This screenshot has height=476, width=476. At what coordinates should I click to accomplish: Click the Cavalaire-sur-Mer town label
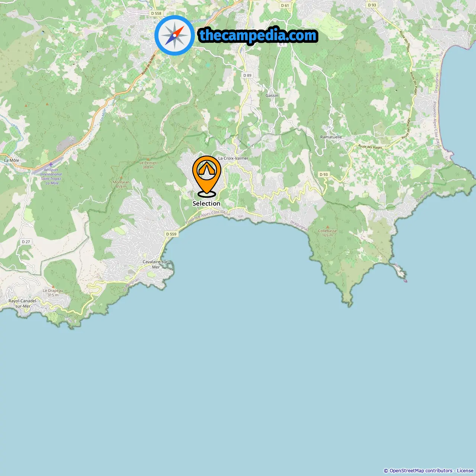pyautogui.click(x=156, y=264)
